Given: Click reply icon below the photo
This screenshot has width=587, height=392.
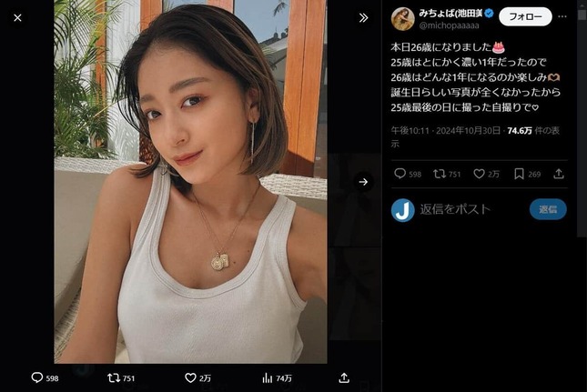Looking at the screenshot, I should pos(37,377).
